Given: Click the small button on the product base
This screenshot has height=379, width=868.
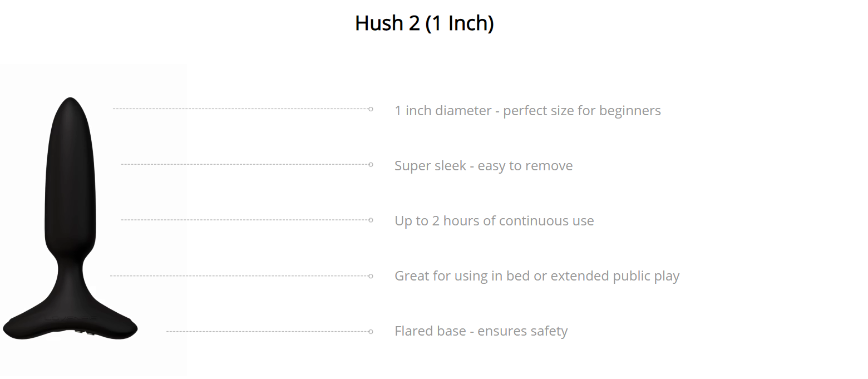Looking at the screenshot, I should 84,332.
